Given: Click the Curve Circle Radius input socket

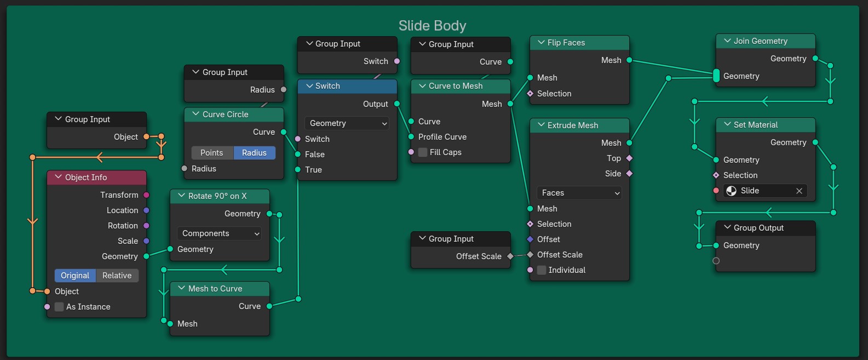Looking at the screenshot, I should [185, 168].
